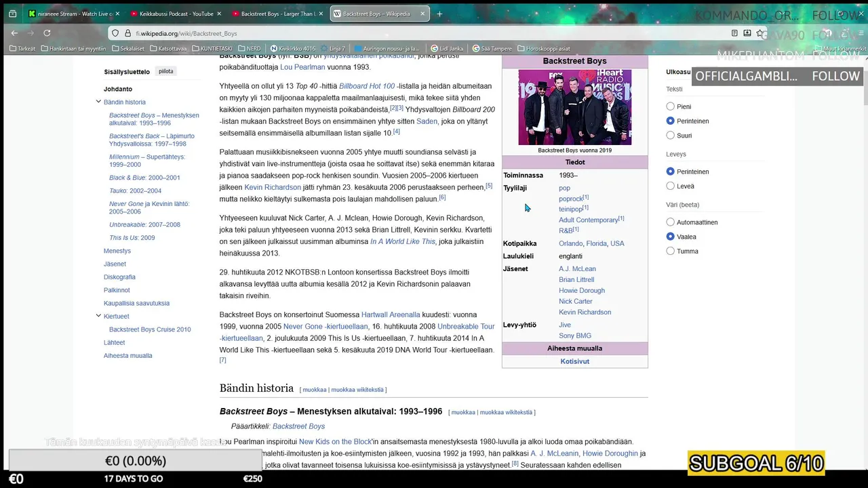Open the Kotisivut link in infobox
Image resolution: width=868 pixels, height=488 pixels.
[x=574, y=361]
